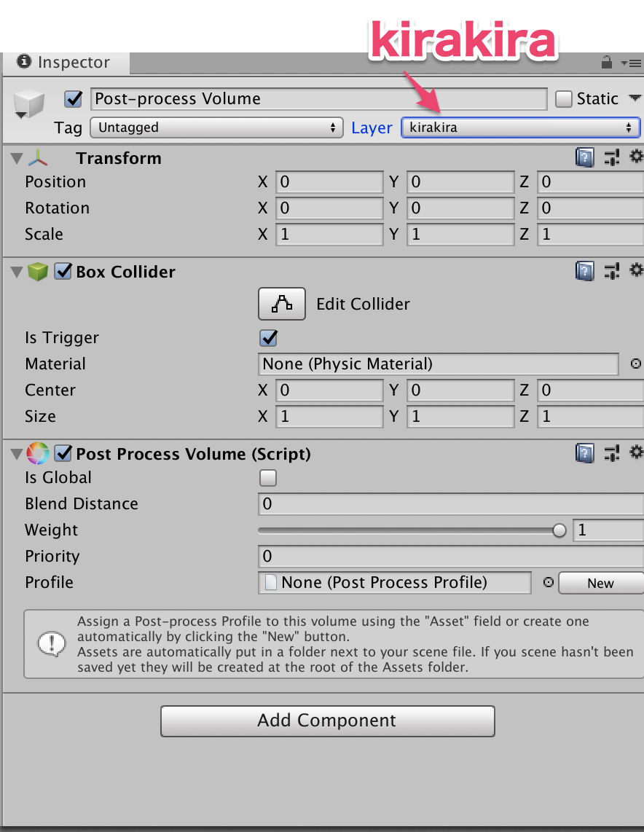Click the Tag label
The height and width of the screenshot is (832, 644).
click(68, 128)
